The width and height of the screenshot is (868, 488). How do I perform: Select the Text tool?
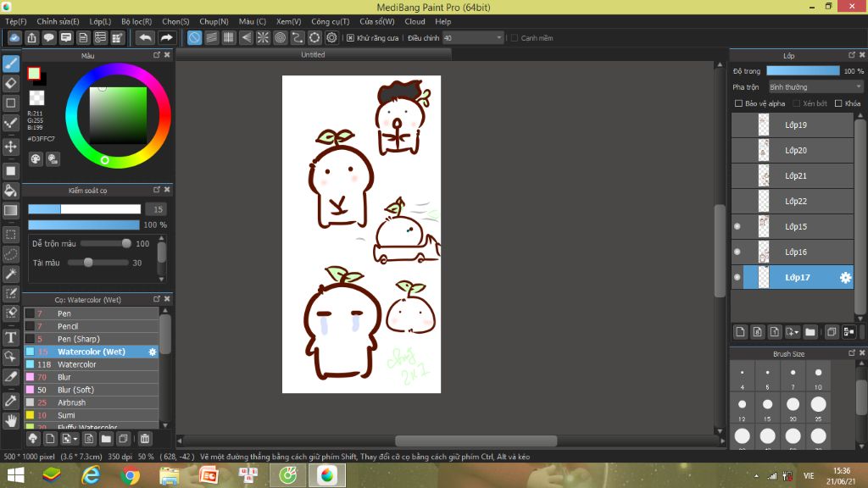pos(11,337)
